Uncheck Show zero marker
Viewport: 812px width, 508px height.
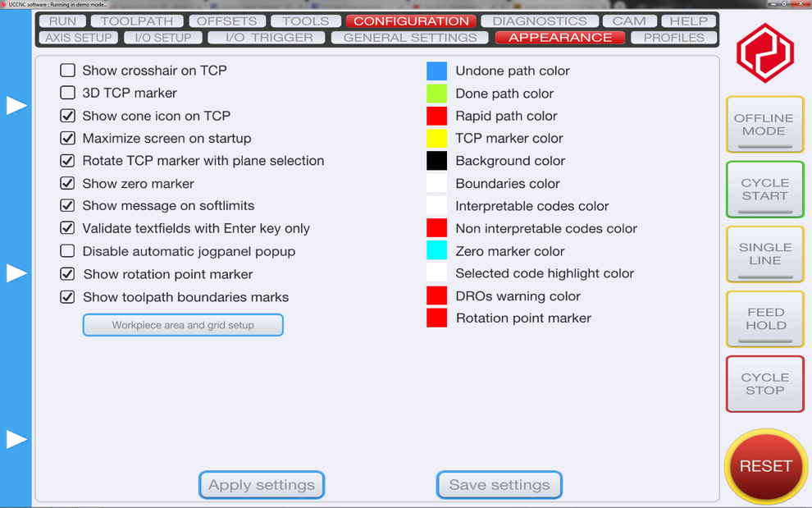pyautogui.click(x=68, y=184)
